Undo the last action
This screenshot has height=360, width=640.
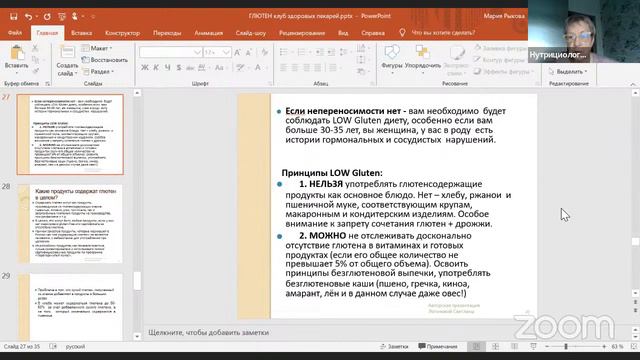[x=28, y=16]
